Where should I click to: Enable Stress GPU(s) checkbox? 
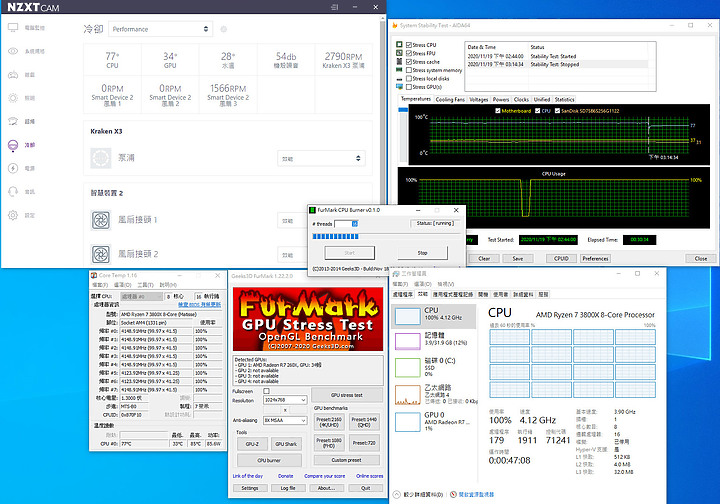[x=409, y=87]
